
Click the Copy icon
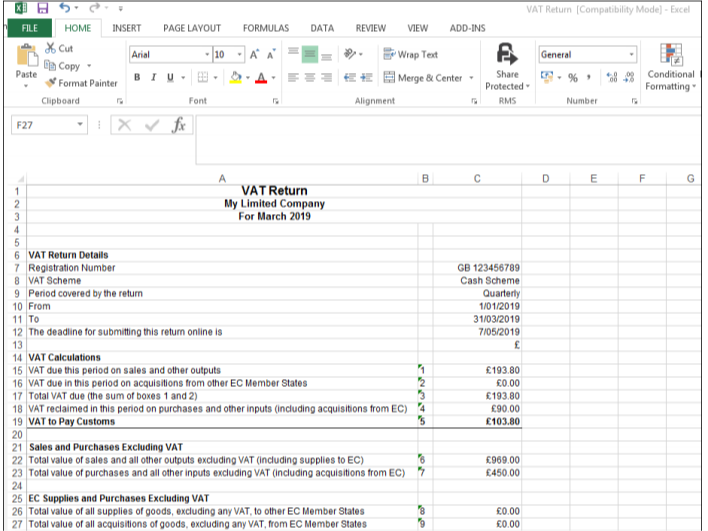[50, 65]
